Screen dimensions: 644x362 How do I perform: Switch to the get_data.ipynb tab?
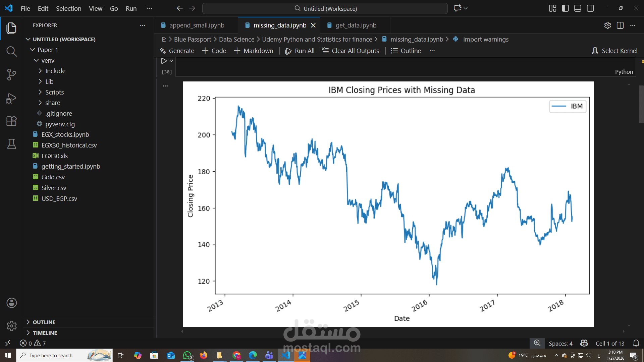(x=356, y=25)
